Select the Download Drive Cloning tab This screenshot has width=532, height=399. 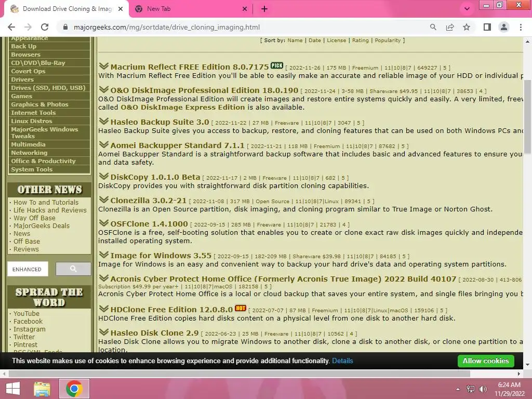66,9
